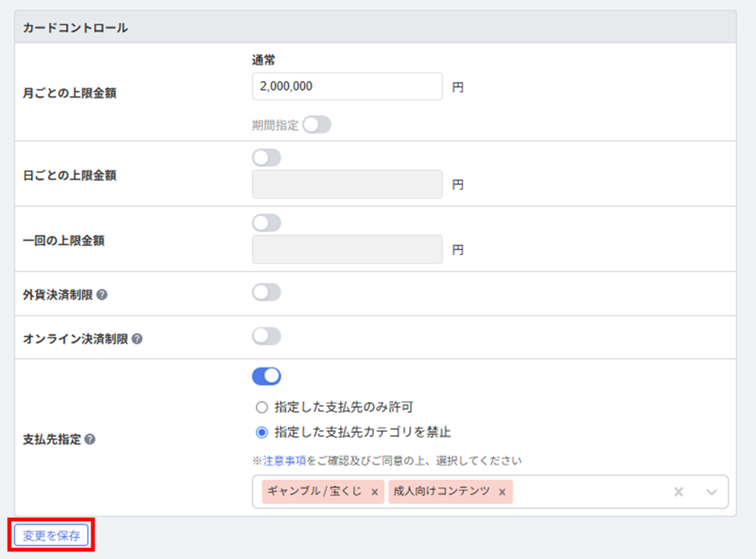Click the 外貨決済制限 help icon
Viewport: 756px width, 559px height.
point(102,294)
